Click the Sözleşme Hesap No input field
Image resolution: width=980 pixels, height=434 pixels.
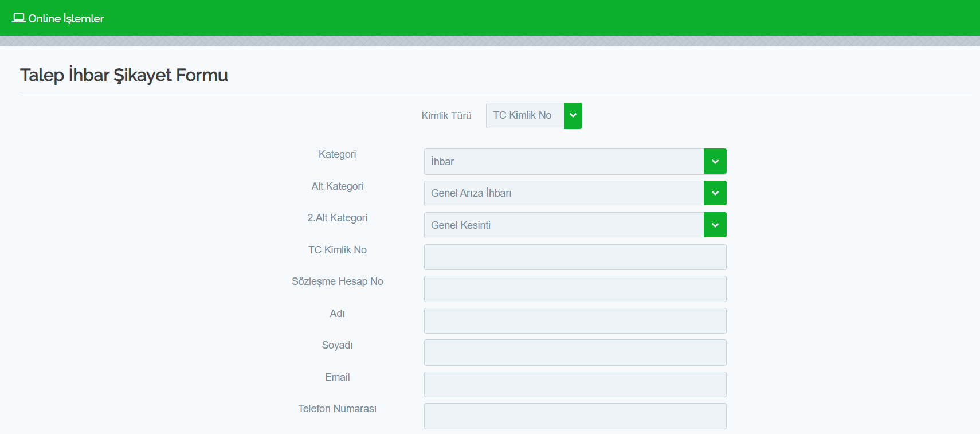575,289
